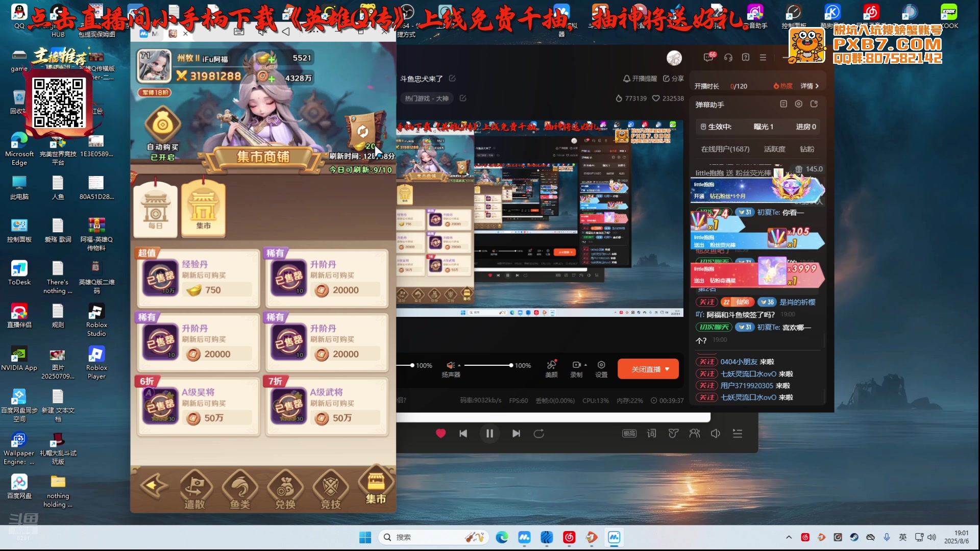Switch to 在线用户(1687) tab
The width and height of the screenshot is (980, 551).
(725, 149)
